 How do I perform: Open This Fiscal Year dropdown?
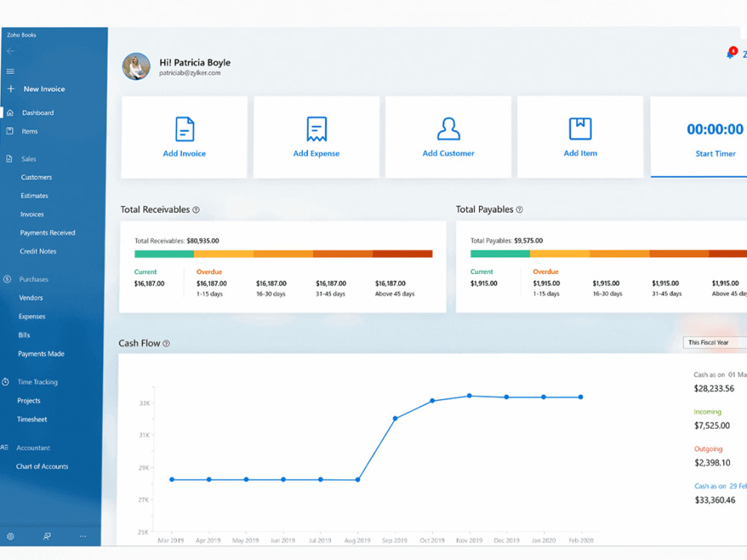click(x=715, y=343)
